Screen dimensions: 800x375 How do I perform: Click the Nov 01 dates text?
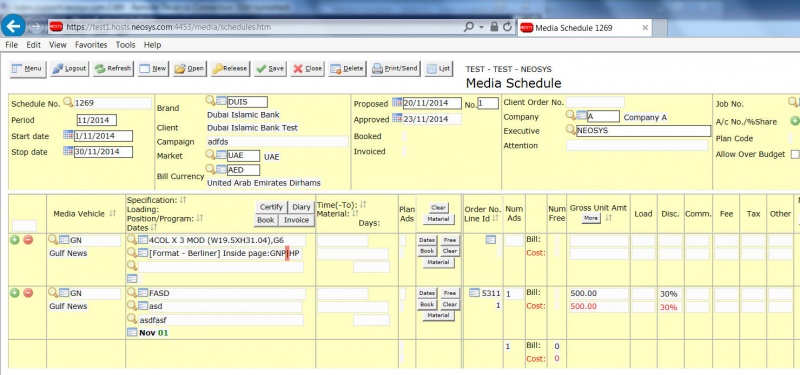(x=154, y=333)
